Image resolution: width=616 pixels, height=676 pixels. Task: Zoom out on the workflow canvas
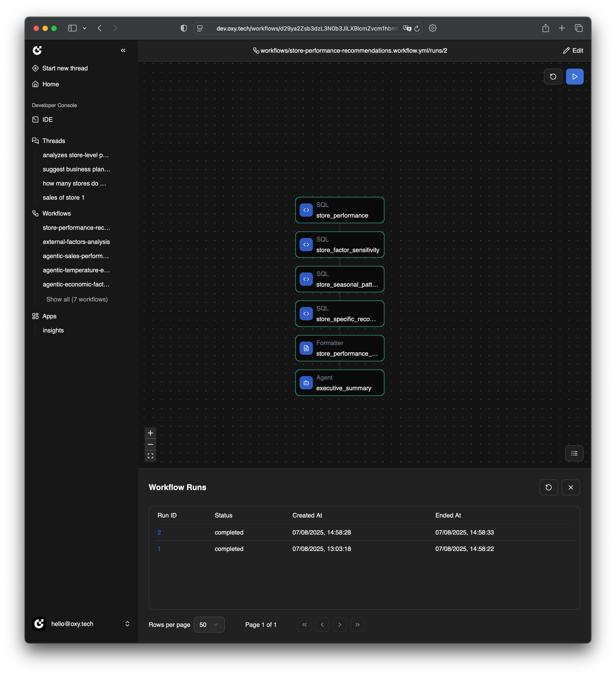pyautogui.click(x=150, y=444)
